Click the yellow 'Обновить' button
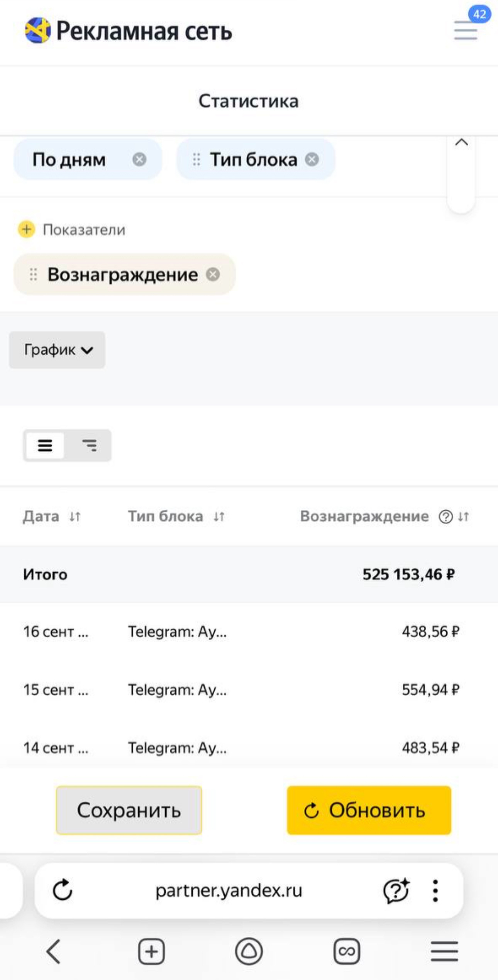 click(x=369, y=810)
